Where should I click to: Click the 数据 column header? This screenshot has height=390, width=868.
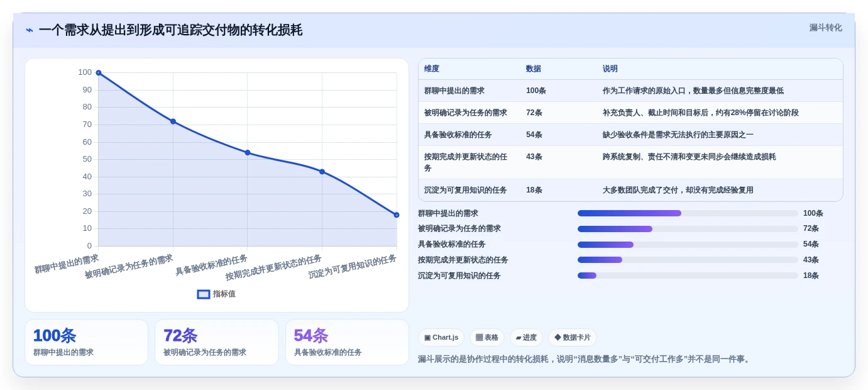point(534,69)
